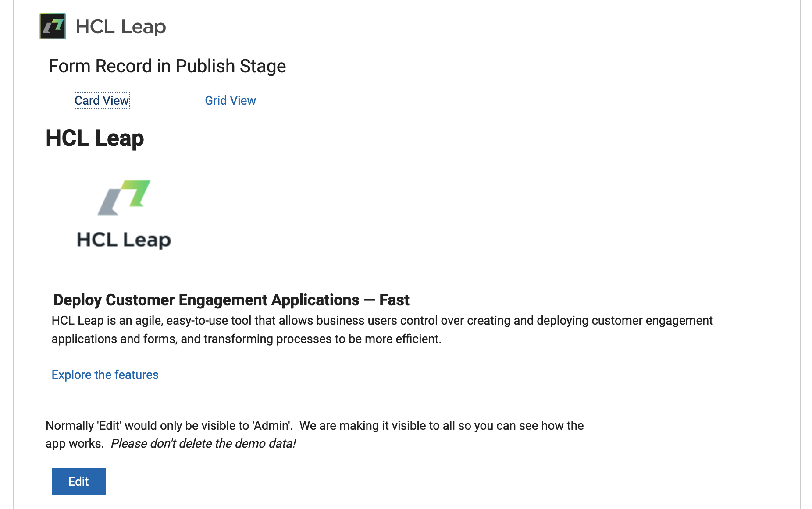Switch to the Grid View tab
This screenshot has width=812, height=509.
[x=230, y=100]
